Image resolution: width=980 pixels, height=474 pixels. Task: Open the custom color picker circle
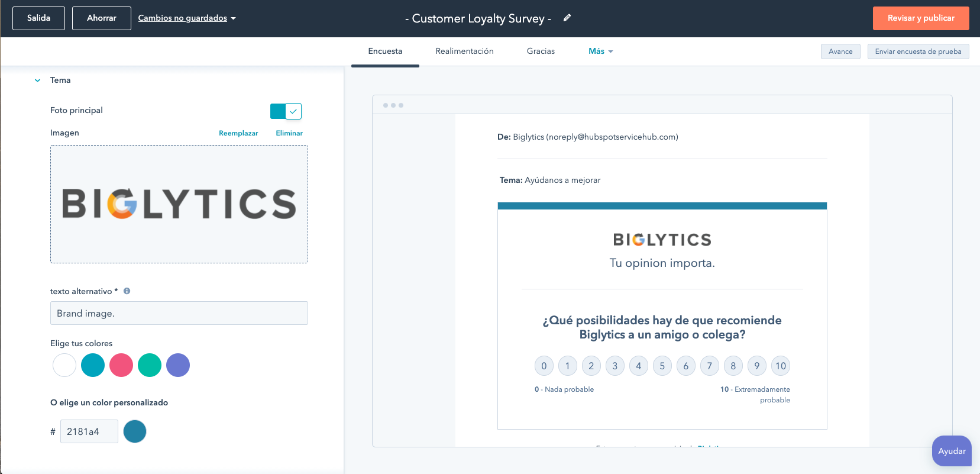[135, 431]
